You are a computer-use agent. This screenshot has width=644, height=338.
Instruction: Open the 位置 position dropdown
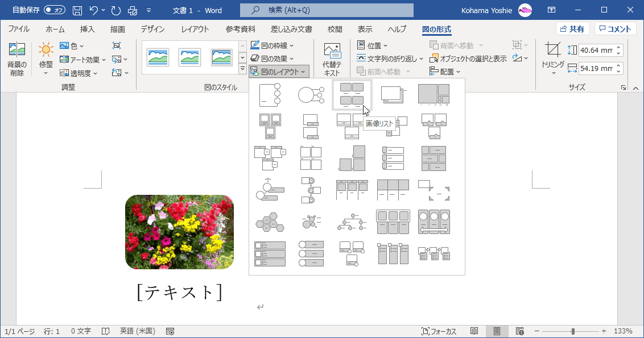pos(372,45)
